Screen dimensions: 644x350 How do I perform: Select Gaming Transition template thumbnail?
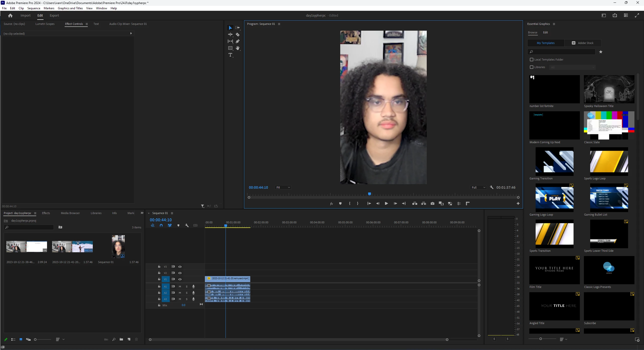[554, 161]
